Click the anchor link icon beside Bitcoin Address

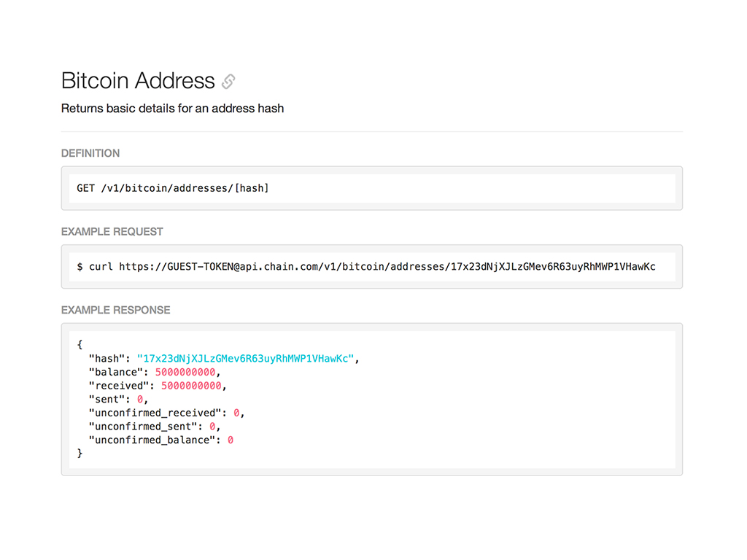click(x=228, y=82)
